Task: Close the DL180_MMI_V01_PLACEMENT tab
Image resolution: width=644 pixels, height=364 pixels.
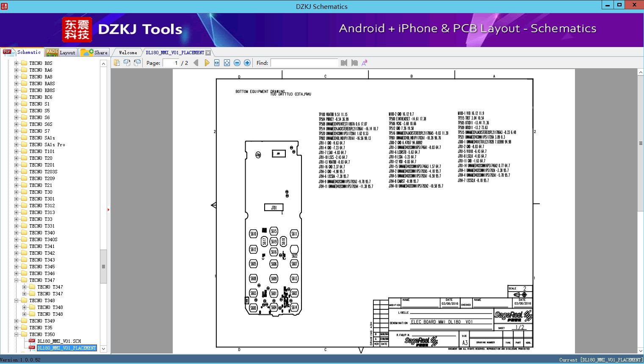Action: click(x=208, y=53)
